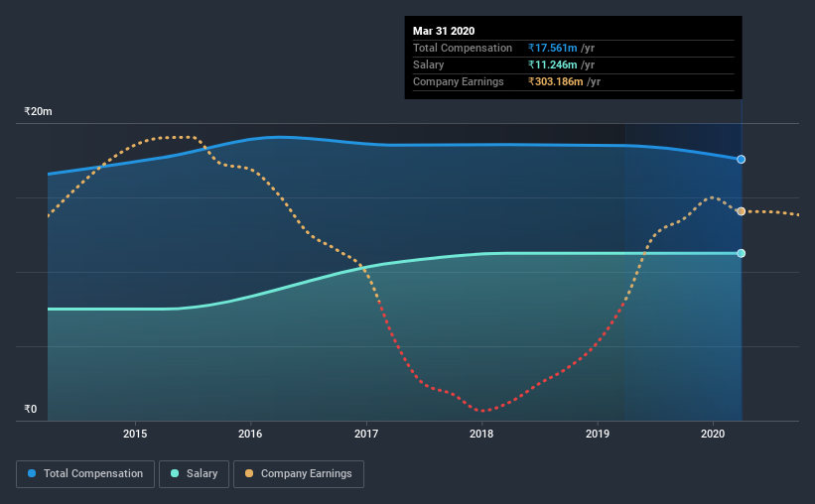This screenshot has width=815, height=504.
Task: Toggle the Salary legend button
Action: tap(194, 474)
